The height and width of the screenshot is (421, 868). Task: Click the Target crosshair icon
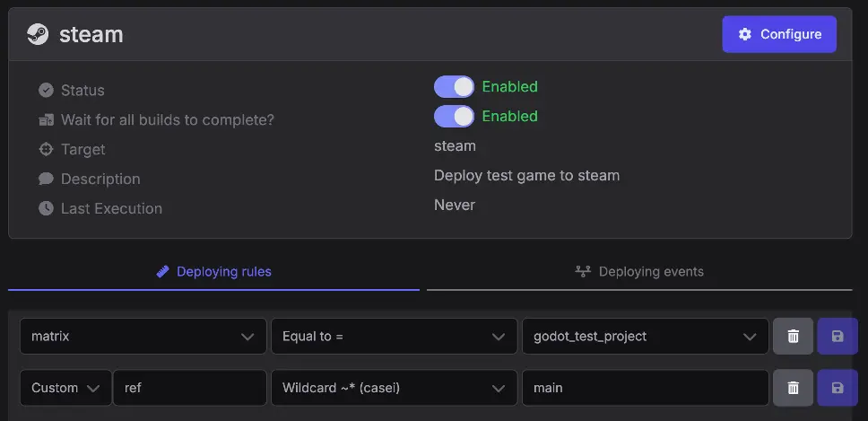46,149
